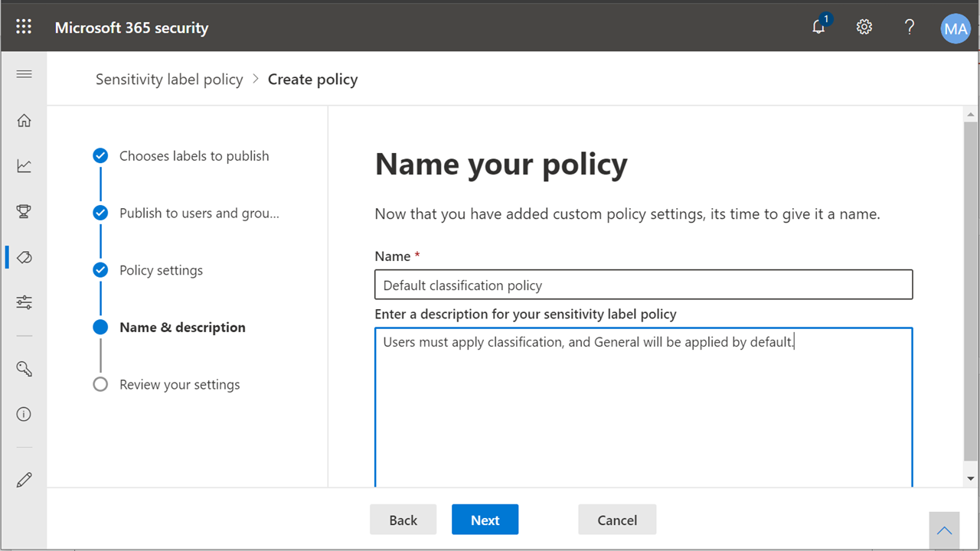
Task: Click the pencil customize navigation icon
Action: (24, 480)
